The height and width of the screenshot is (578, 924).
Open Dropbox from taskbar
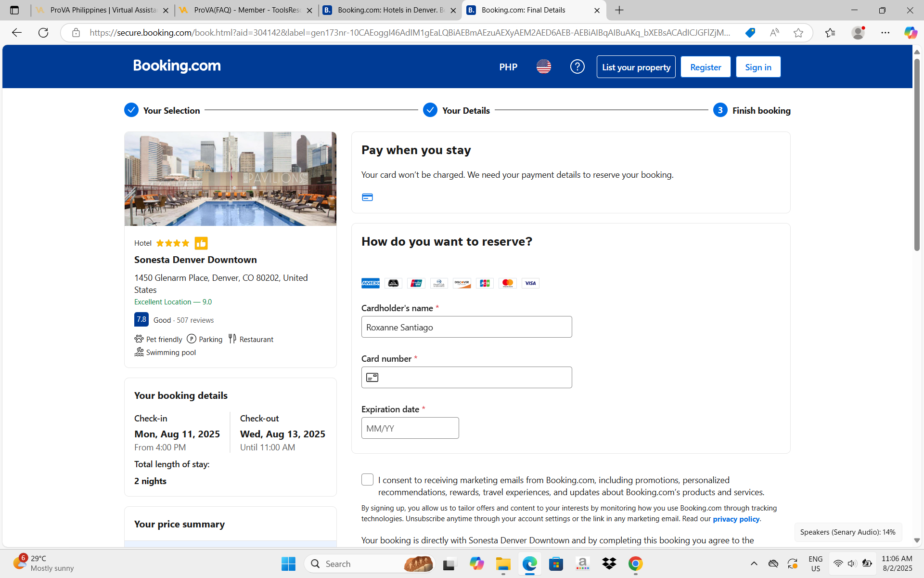click(x=609, y=564)
